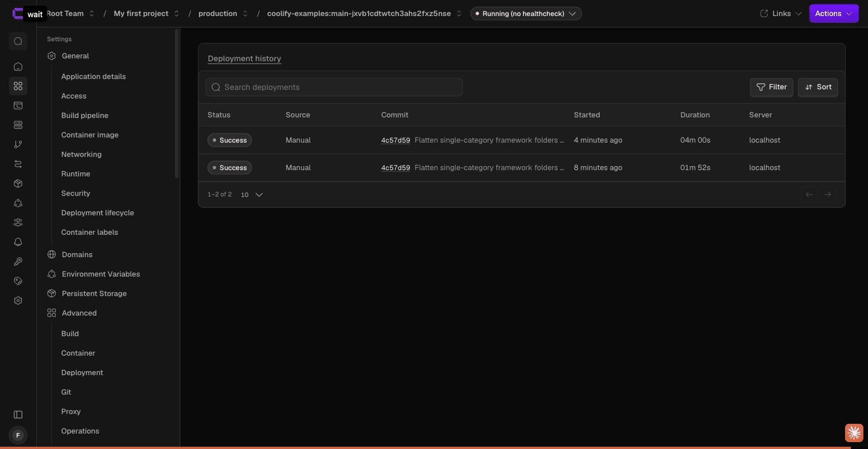Open the Application details settings page

(93, 76)
